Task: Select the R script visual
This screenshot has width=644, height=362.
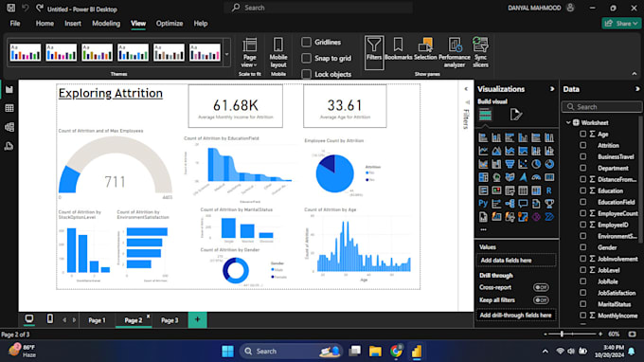Action: click(x=549, y=190)
